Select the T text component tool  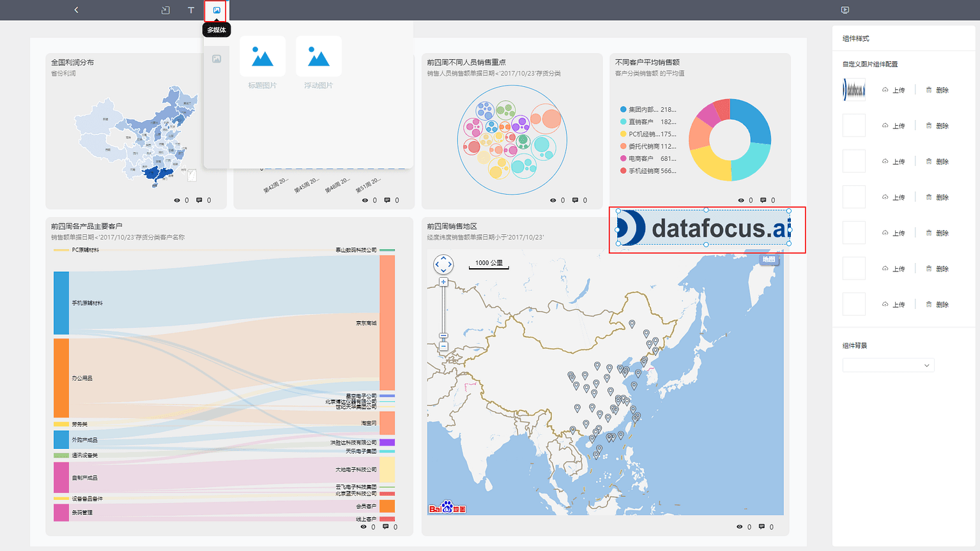pyautogui.click(x=191, y=10)
